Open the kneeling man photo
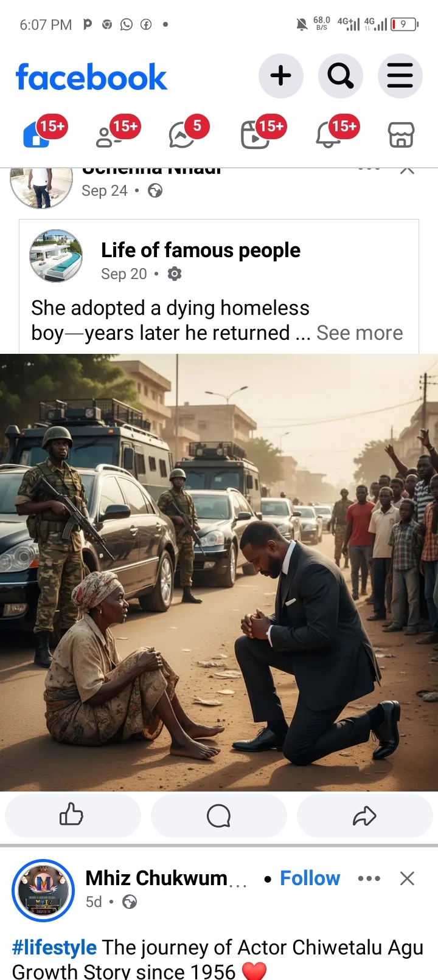 point(219,572)
